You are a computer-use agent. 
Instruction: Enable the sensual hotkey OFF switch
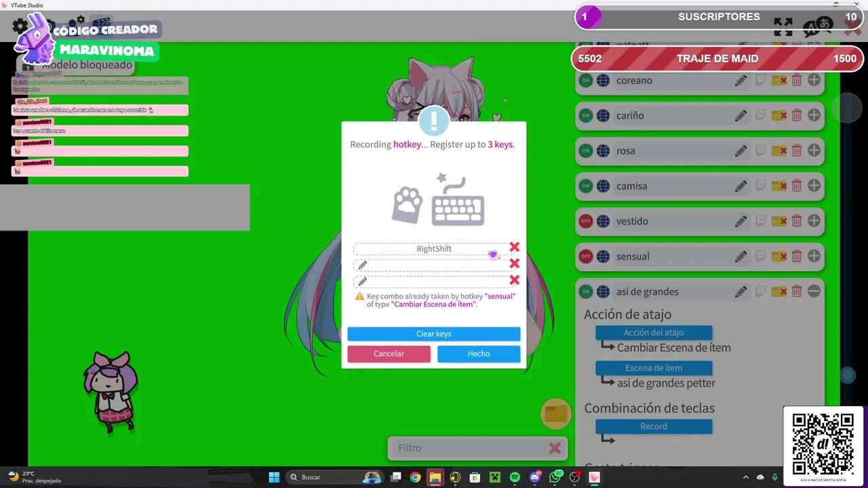tap(585, 257)
